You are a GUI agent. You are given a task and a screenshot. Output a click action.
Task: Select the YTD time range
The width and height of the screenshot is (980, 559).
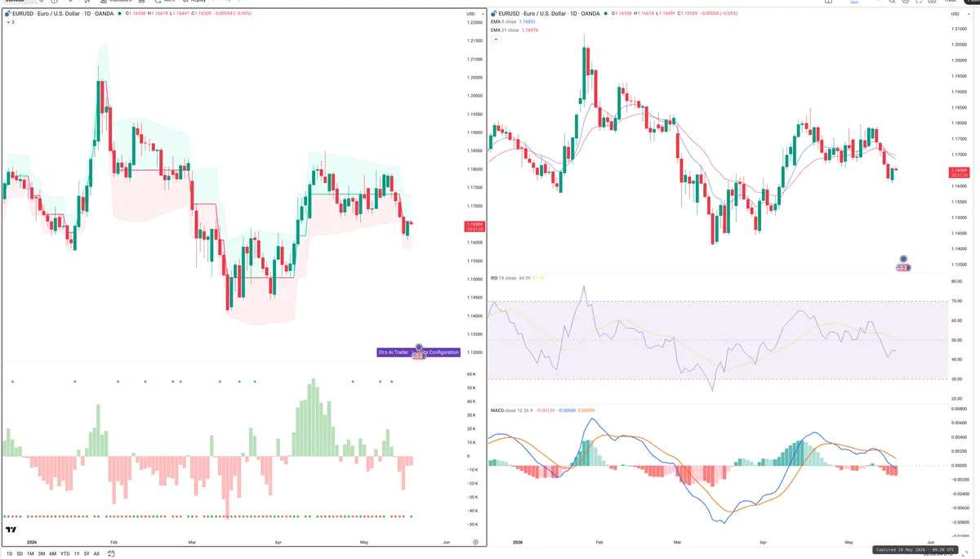(x=65, y=553)
